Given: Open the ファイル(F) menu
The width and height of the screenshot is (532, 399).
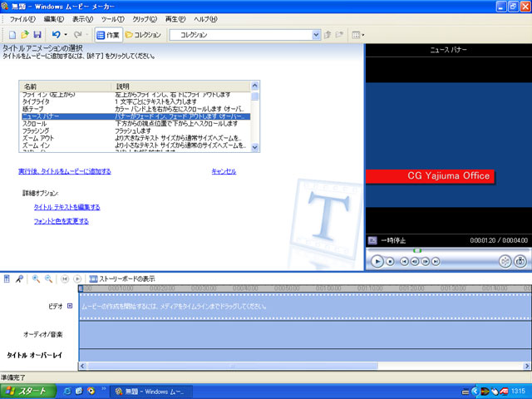Looking at the screenshot, I should click(22, 17).
